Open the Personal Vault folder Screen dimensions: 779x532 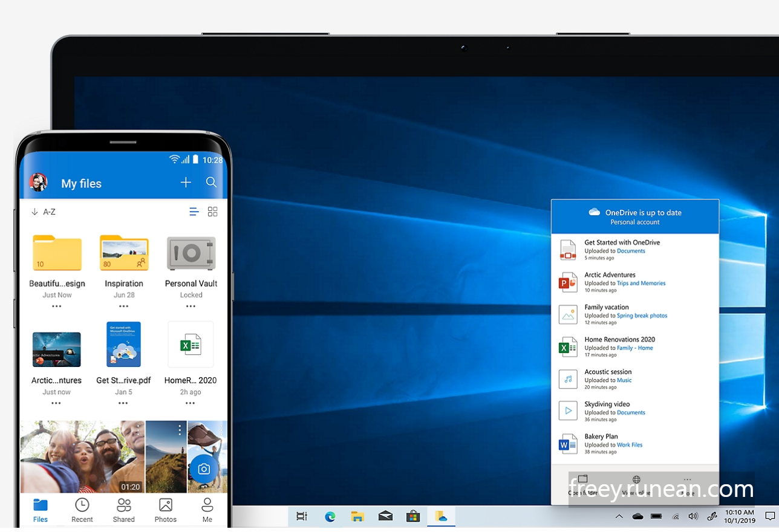click(x=191, y=253)
